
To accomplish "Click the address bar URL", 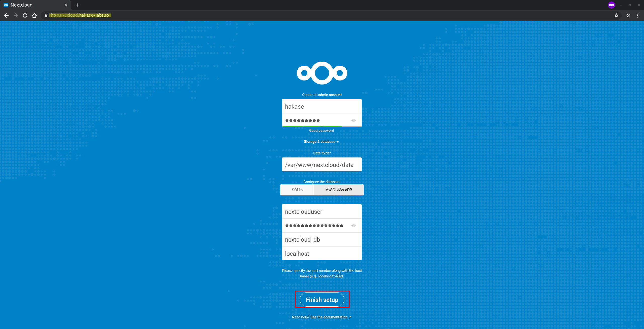I will click(x=80, y=15).
